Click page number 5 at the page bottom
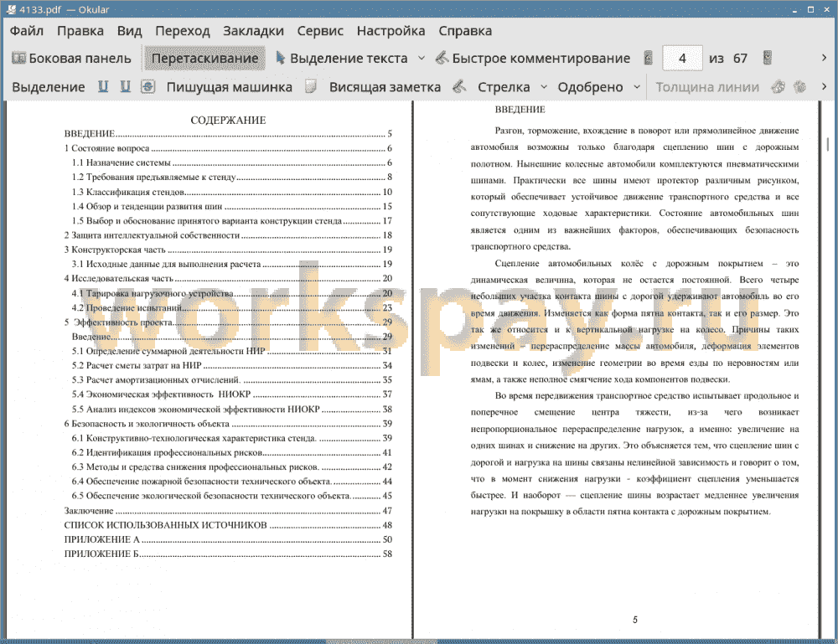This screenshot has width=838, height=644. (x=635, y=620)
